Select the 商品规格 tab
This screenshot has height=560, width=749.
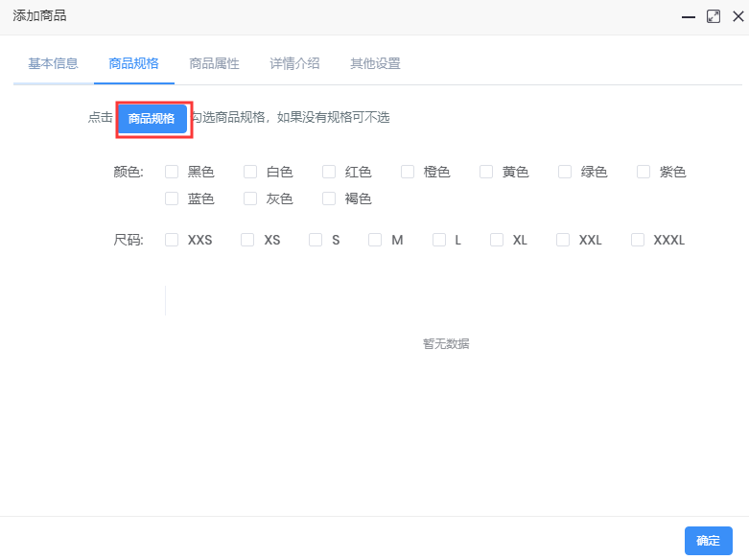(133, 63)
